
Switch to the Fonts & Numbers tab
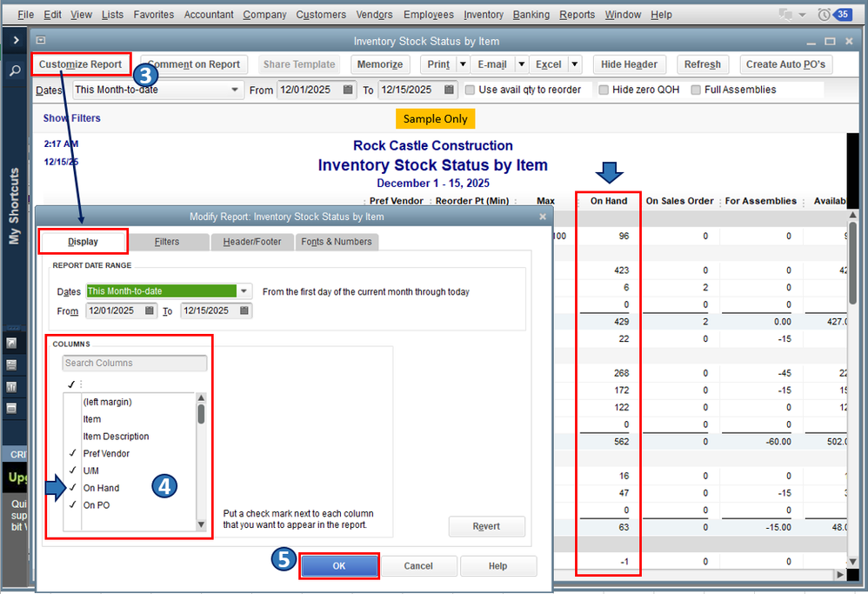[x=337, y=242]
